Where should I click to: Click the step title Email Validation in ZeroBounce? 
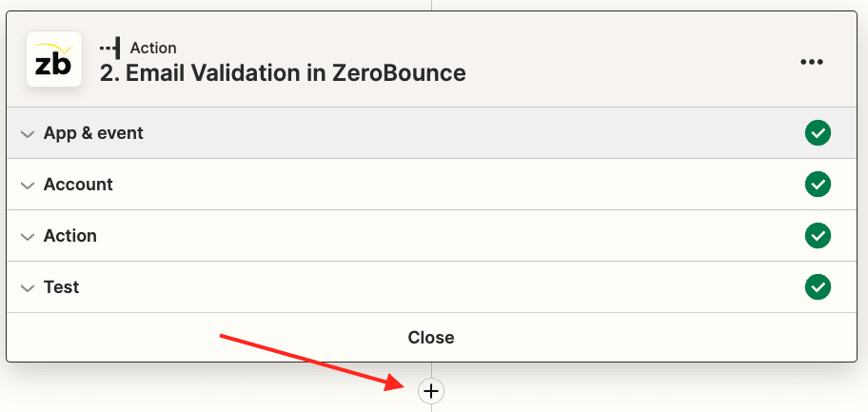pyautogui.click(x=283, y=72)
